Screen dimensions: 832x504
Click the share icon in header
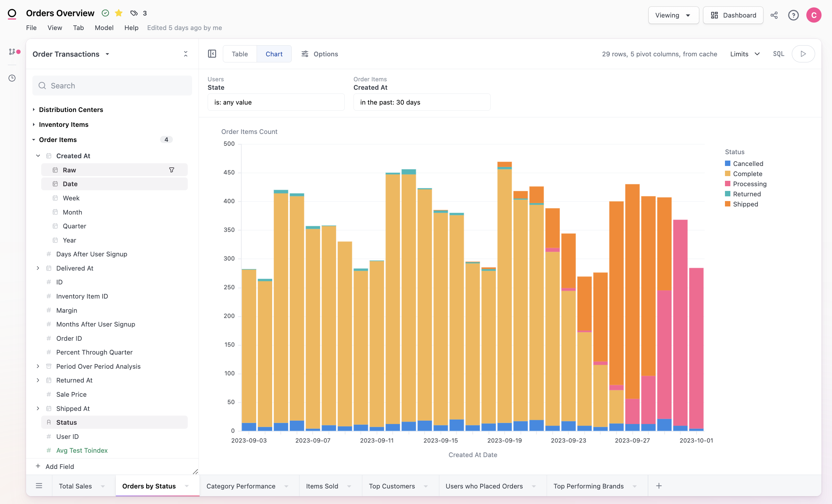[x=774, y=15]
